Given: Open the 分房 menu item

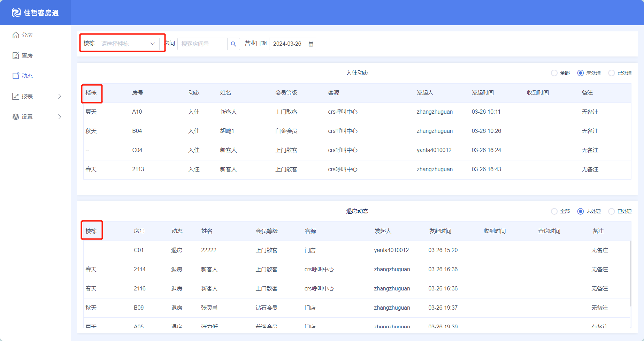Looking at the screenshot, I should 35,35.
